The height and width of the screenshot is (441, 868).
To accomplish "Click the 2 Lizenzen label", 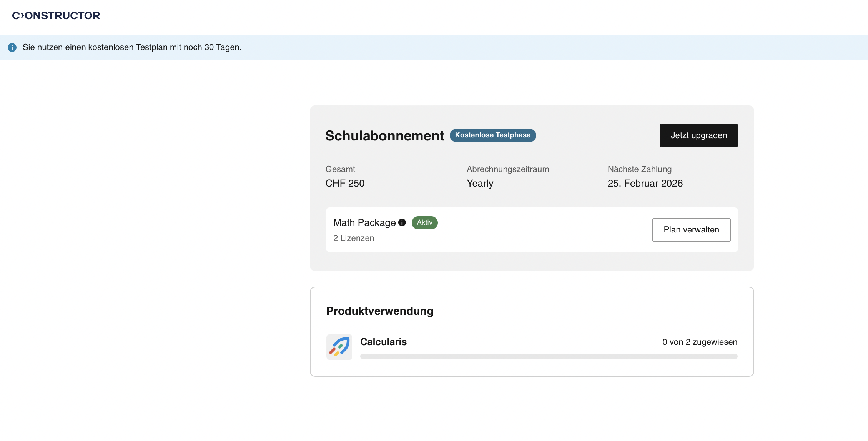I will (x=354, y=238).
